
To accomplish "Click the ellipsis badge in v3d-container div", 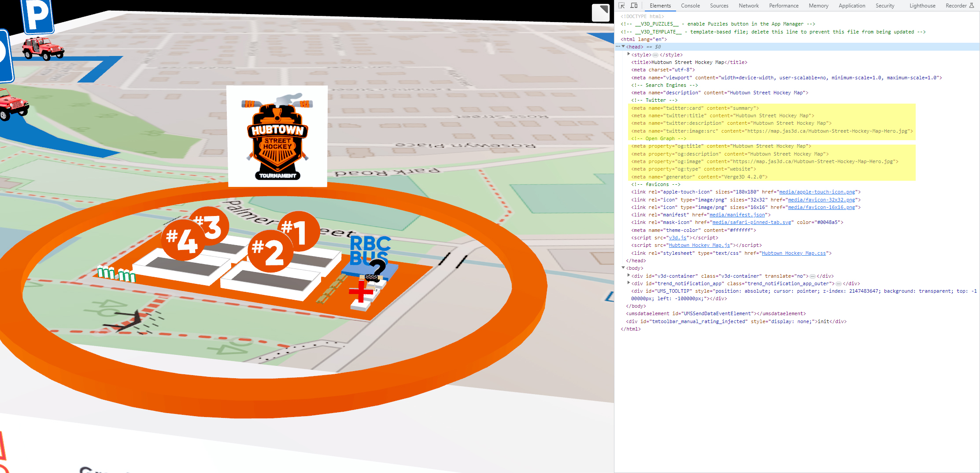I will [812, 276].
